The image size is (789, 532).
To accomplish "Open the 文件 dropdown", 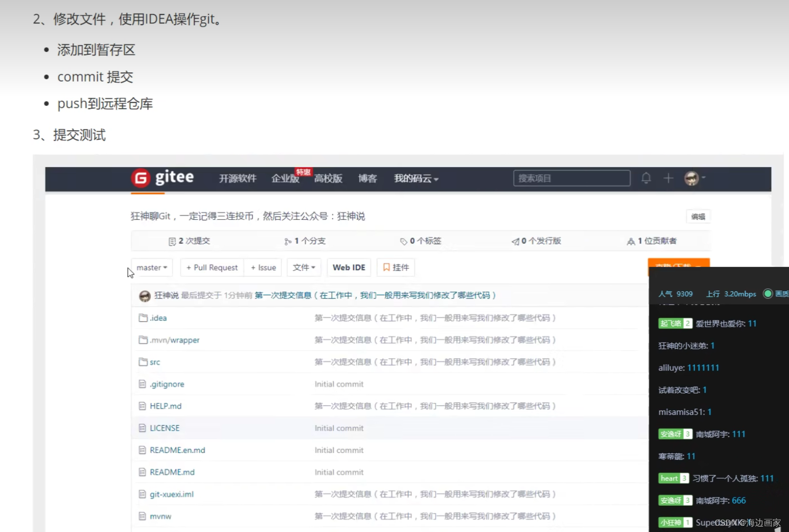I will (x=304, y=267).
